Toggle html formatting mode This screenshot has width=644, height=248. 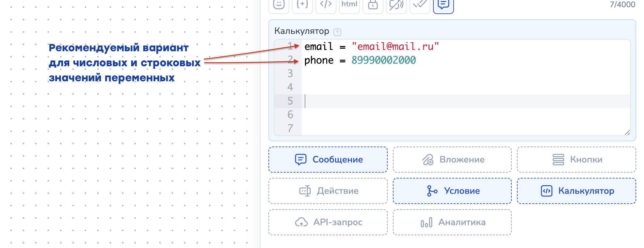tap(349, 5)
